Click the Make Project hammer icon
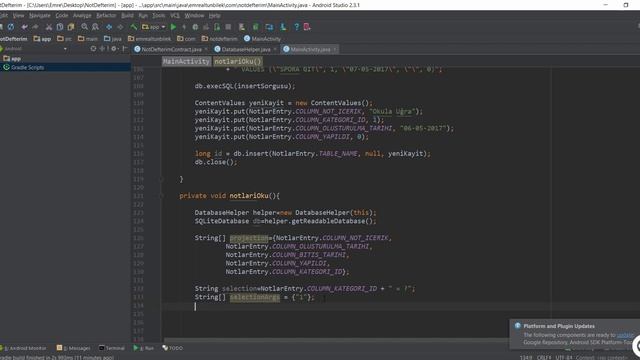This screenshot has height=360, width=640. point(133,27)
